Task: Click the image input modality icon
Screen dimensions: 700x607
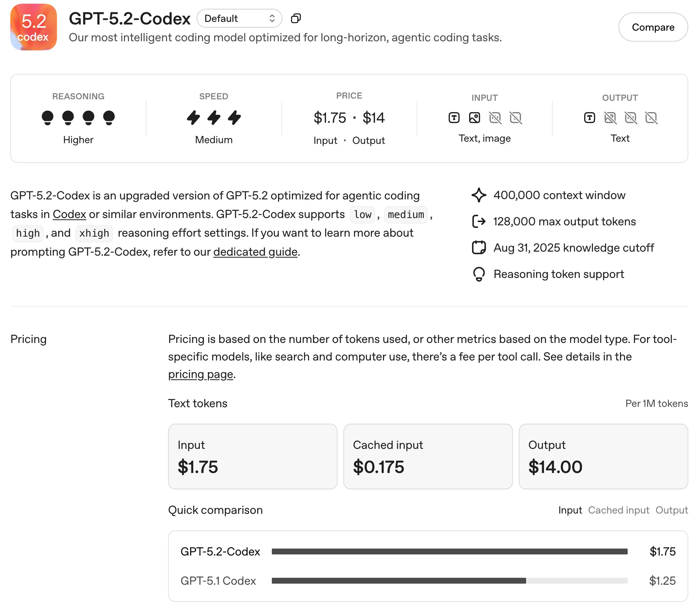Action: click(x=474, y=118)
